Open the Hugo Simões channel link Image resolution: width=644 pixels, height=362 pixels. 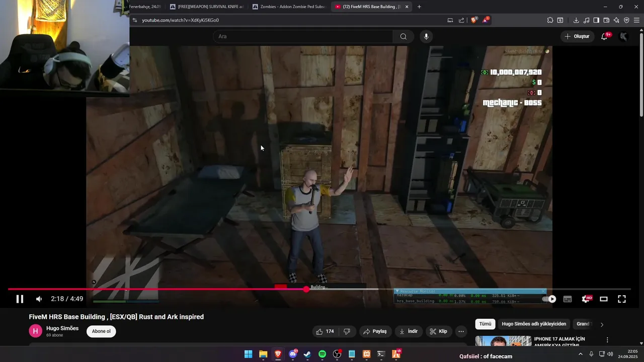coord(62,328)
